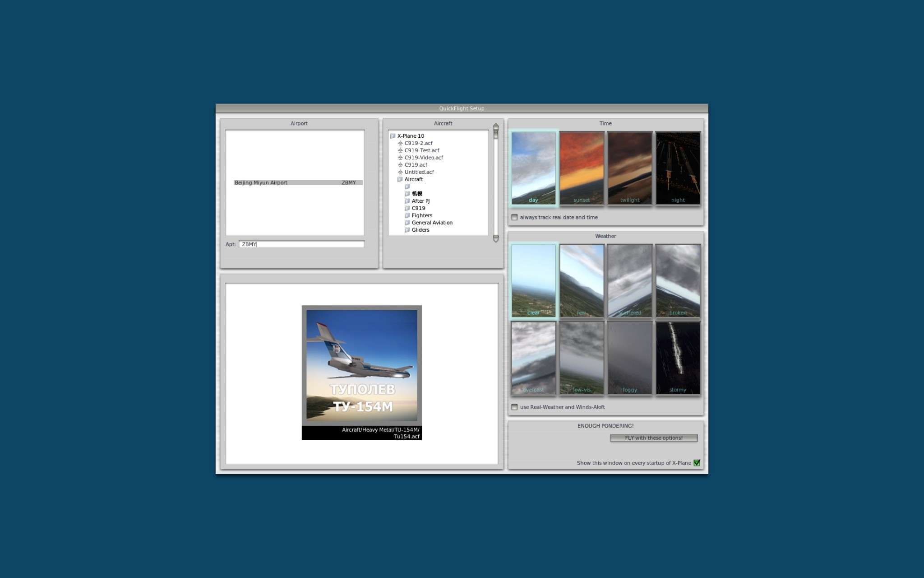This screenshot has height=578, width=924.
Task: Click the QuickFlight Setup title bar
Action: click(x=462, y=108)
